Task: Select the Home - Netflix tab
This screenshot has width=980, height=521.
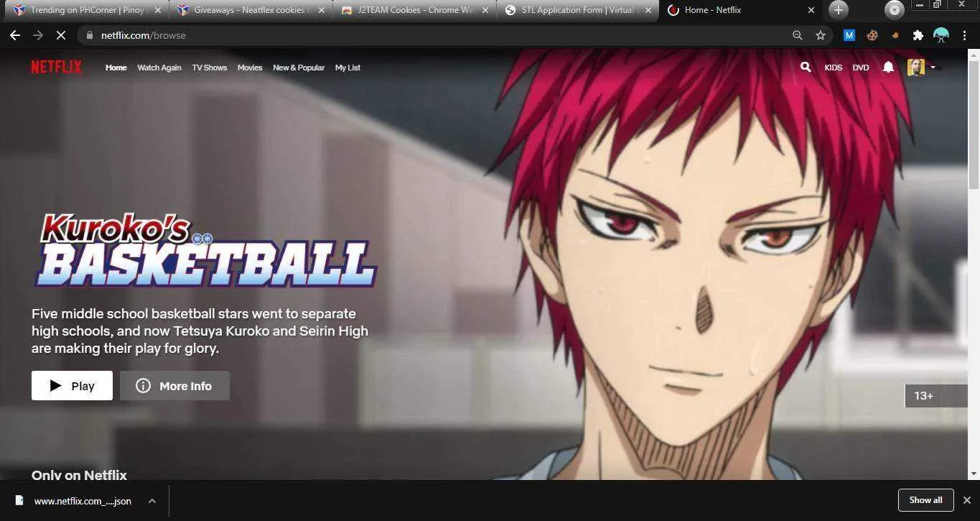Action: coord(739,10)
